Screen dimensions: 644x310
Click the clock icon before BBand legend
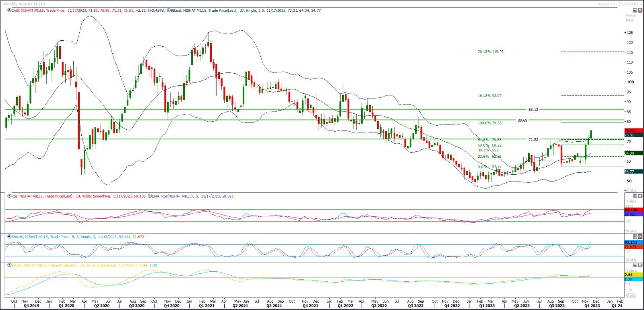tap(168, 10)
